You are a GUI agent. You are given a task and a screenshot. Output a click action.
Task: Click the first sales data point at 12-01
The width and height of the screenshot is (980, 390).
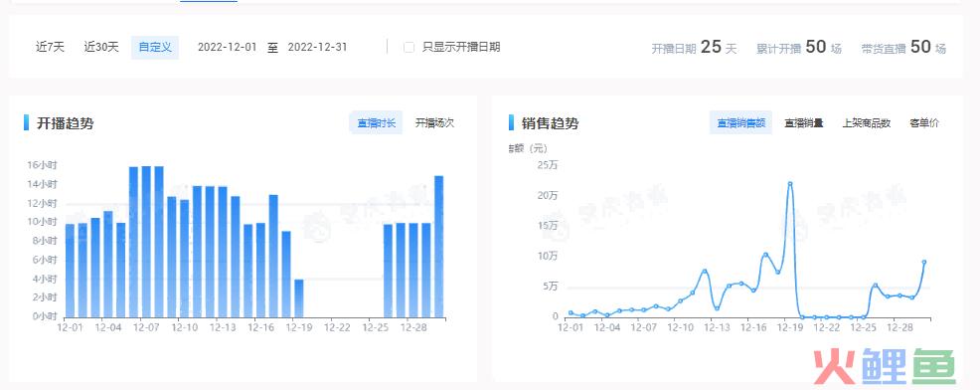pyautogui.click(x=571, y=312)
